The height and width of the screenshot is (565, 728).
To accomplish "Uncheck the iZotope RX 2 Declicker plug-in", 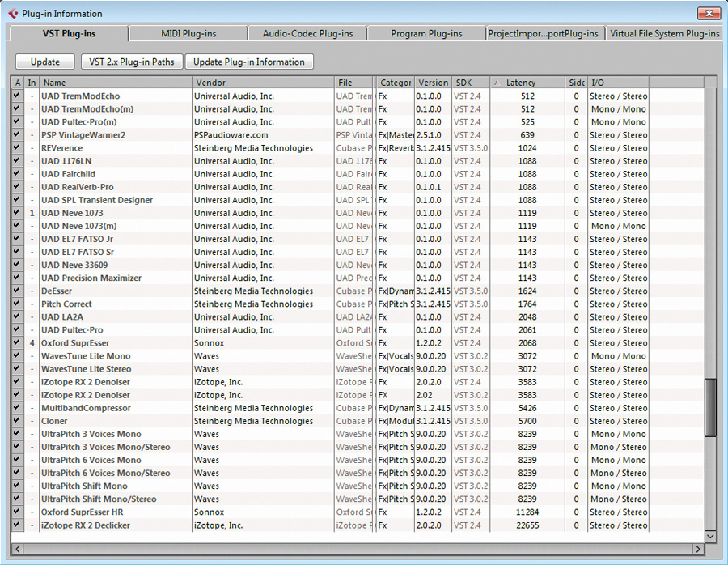I will click(17, 525).
